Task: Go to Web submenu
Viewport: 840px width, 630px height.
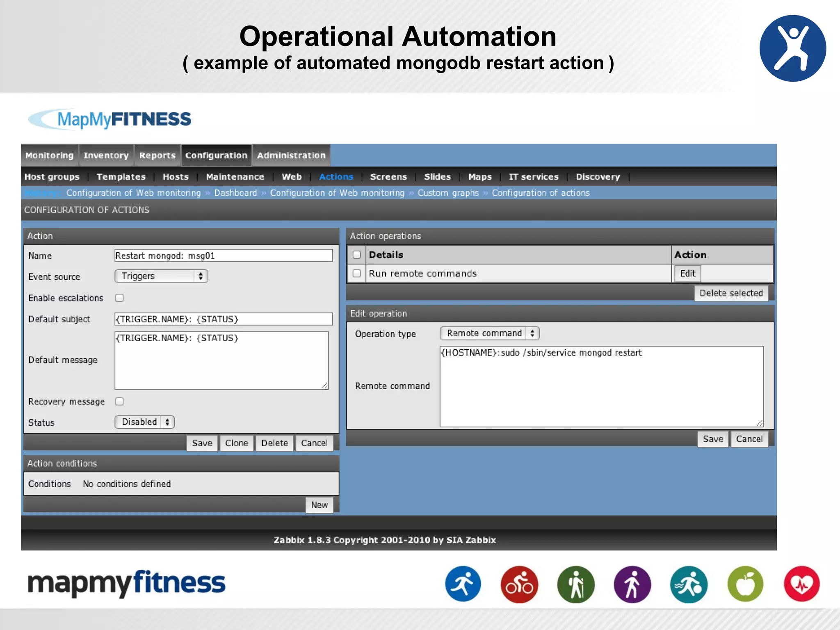Action: [x=292, y=177]
